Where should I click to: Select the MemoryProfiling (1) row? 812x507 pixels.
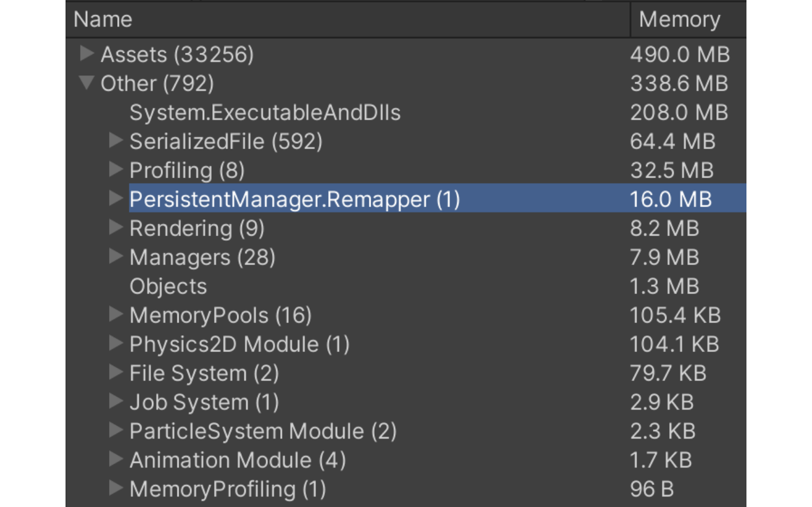[x=227, y=490]
